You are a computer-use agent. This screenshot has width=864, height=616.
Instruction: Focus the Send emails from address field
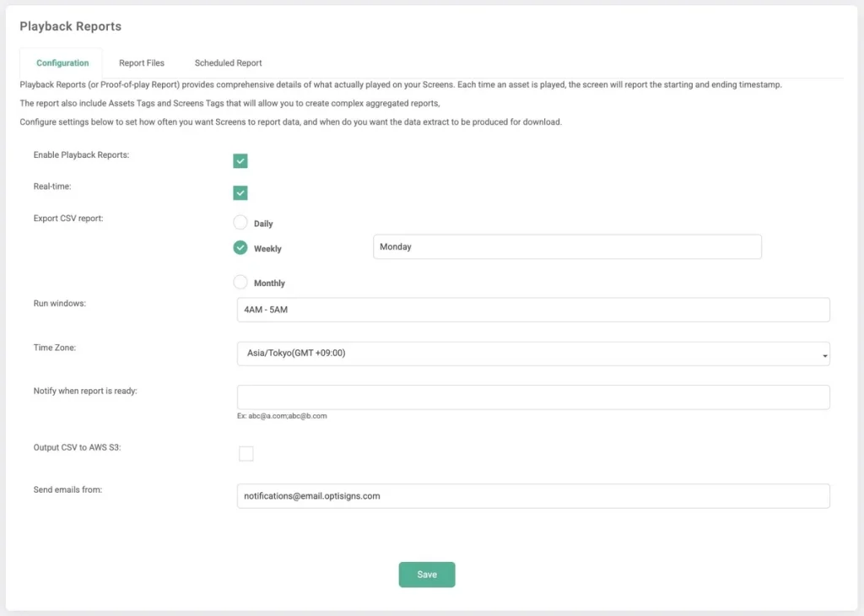pyautogui.click(x=532, y=496)
